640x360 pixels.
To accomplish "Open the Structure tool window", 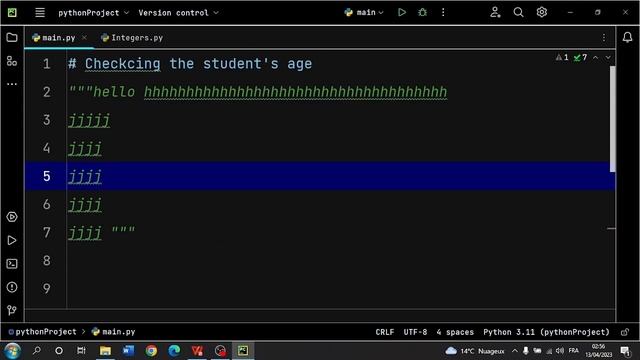I will coord(12,61).
